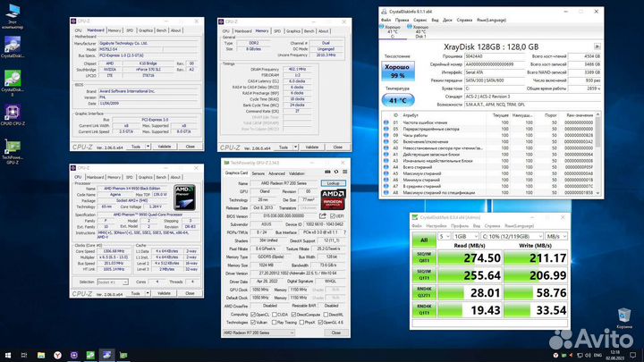The height and width of the screenshot is (362, 644).
Task: Toggle the Vulkan checkbox in GPU-Z
Action: pyautogui.click(x=253, y=323)
